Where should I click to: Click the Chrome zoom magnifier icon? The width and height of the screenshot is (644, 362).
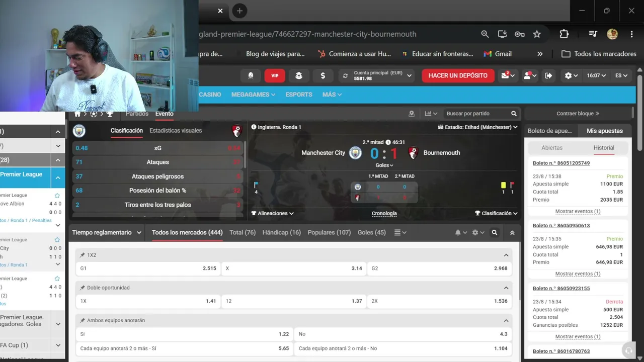click(485, 34)
